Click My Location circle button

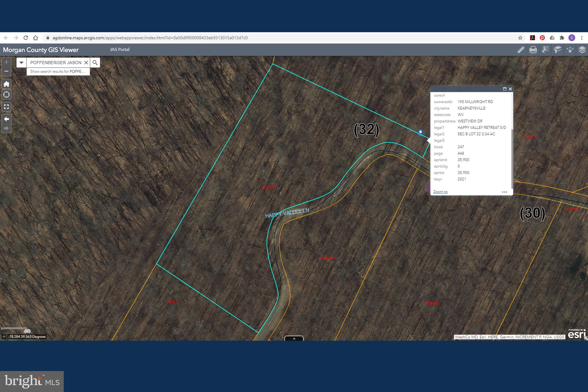tap(6, 95)
